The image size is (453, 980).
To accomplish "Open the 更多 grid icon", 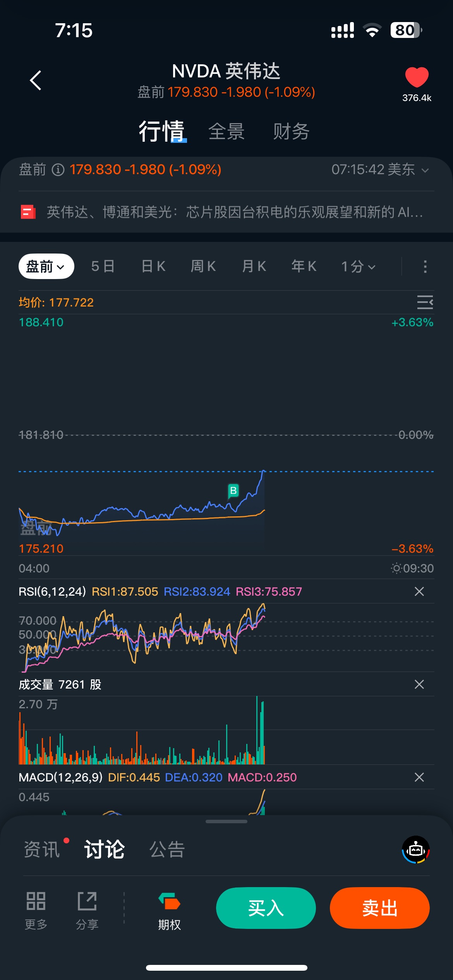I will pos(36,901).
